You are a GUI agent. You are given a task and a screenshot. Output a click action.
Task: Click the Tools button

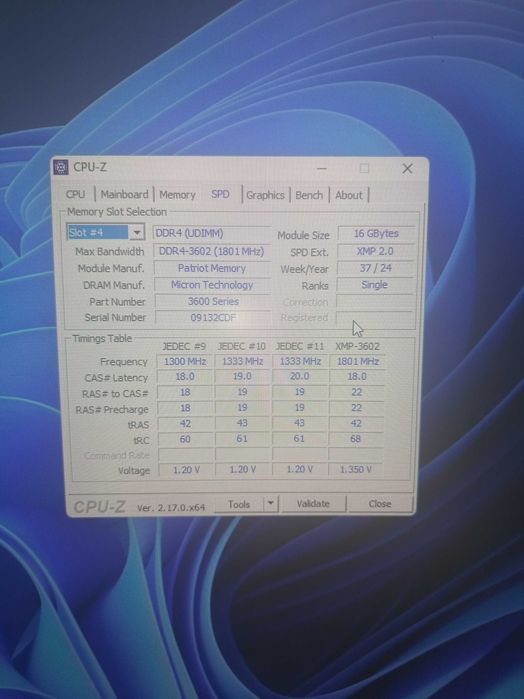click(x=239, y=504)
